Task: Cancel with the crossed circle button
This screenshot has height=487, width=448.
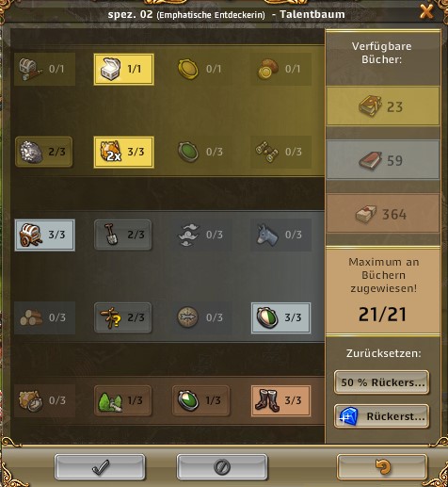Action: pos(222,467)
